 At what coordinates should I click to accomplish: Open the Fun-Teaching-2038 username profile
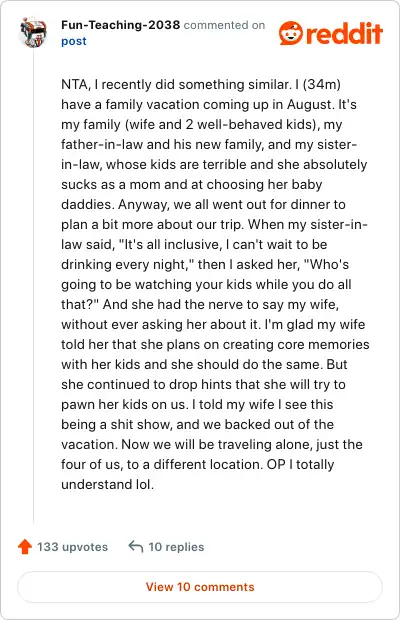coord(121,25)
